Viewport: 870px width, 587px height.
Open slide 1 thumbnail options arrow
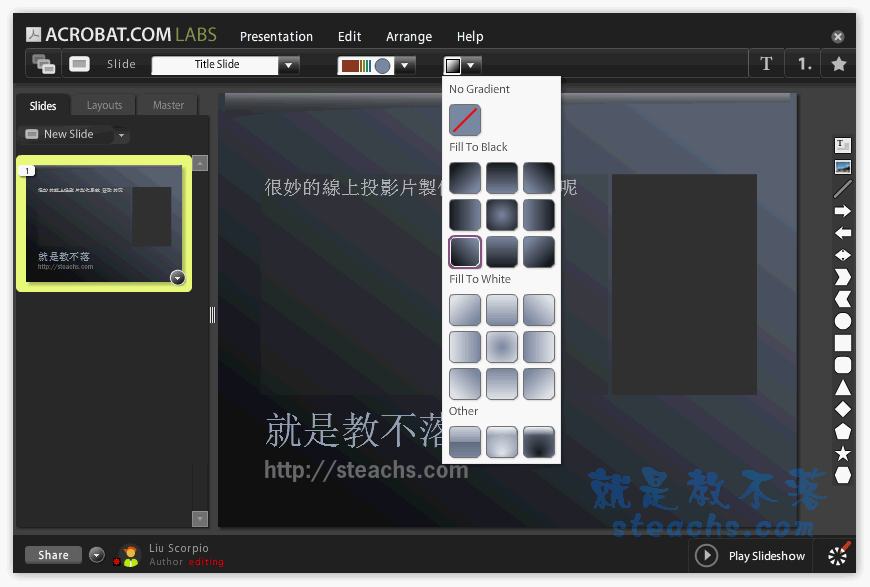pos(178,277)
